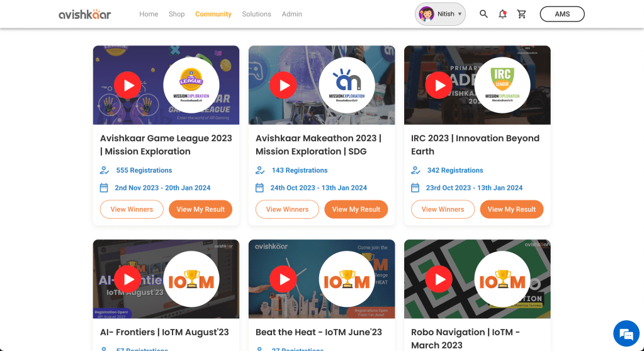Open the 143 Registrations link
Image resolution: width=644 pixels, height=351 pixels.
tap(299, 170)
